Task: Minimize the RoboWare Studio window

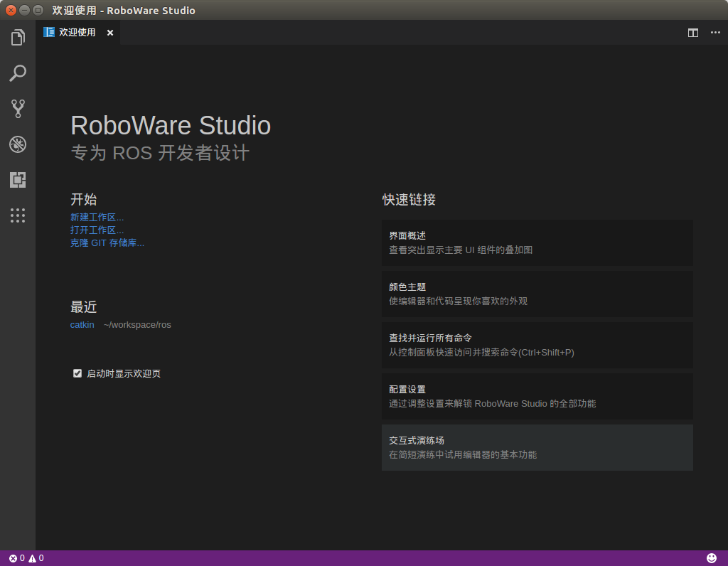Action: pyautogui.click(x=25, y=10)
